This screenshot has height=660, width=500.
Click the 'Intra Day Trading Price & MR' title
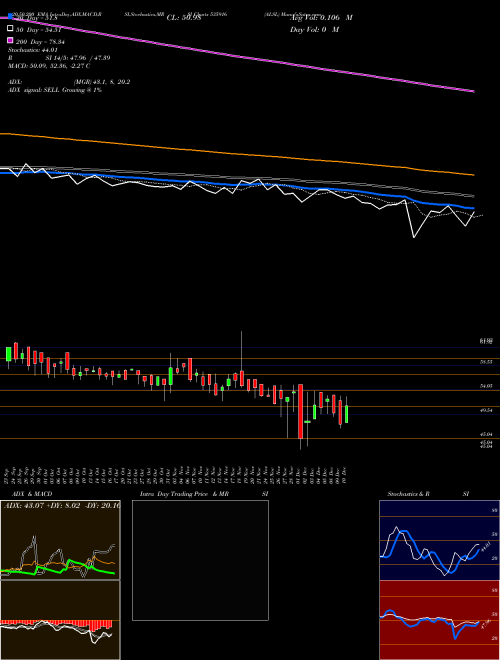click(184, 494)
